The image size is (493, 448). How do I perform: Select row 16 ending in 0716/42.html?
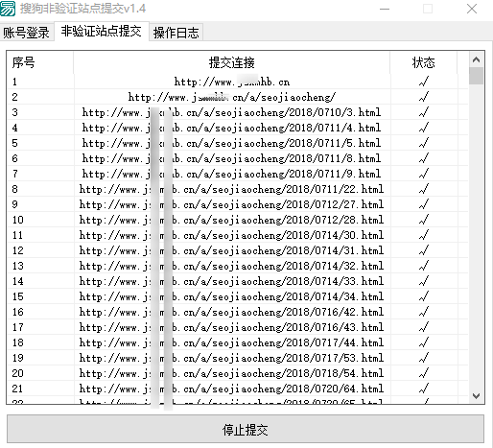pos(237,312)
